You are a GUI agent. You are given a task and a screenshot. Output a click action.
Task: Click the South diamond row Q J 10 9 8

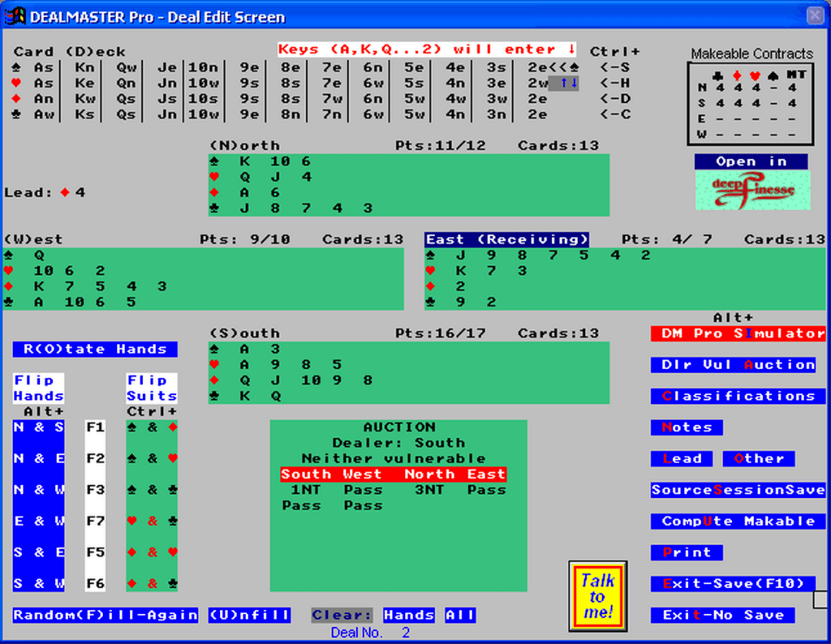coord(409,380)
